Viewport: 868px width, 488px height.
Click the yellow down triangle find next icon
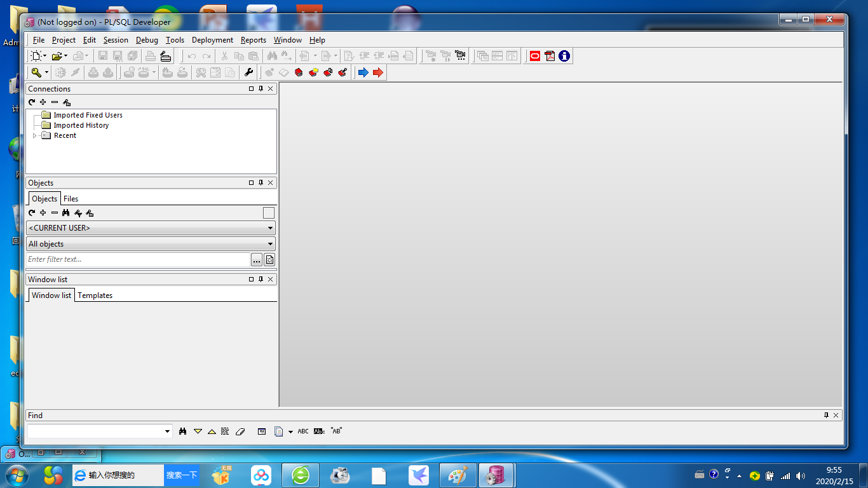[198, 431]
